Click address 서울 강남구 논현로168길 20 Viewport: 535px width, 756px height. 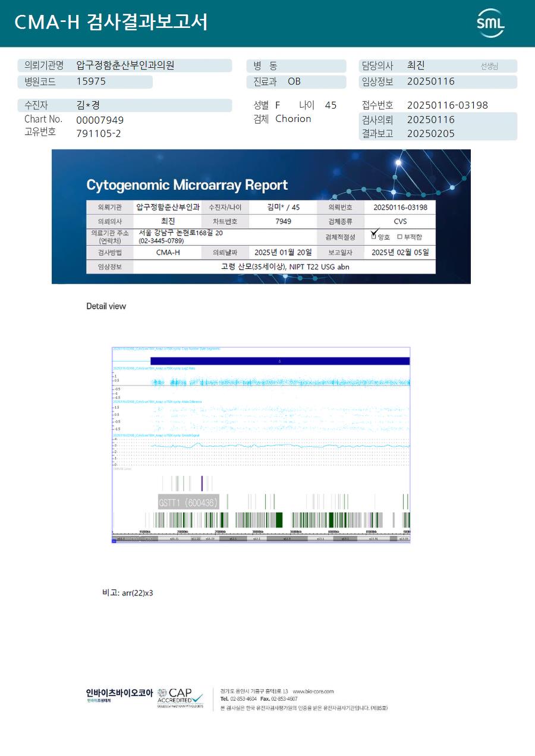[181, 233]
